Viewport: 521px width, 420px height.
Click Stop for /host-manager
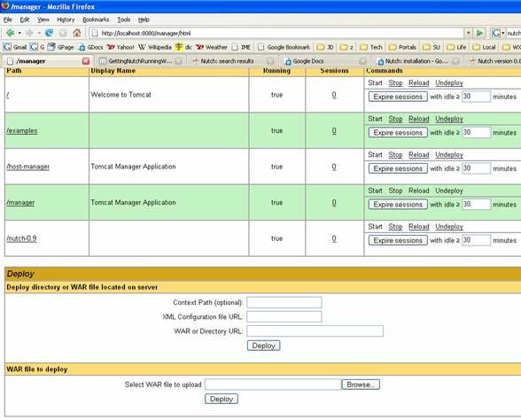(x=395, y=154)
